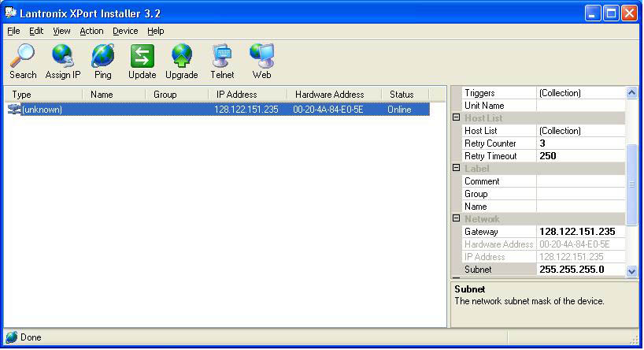Image resolution: width=644 pixels, height=350 pixels.
Task: Select the Unit Name property label
Action: click(484, 106)
